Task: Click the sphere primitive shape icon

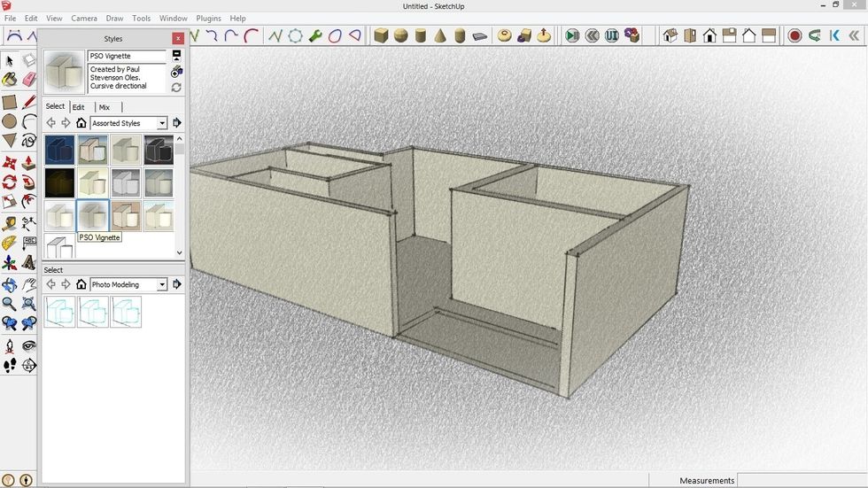Action: point(400,36)
